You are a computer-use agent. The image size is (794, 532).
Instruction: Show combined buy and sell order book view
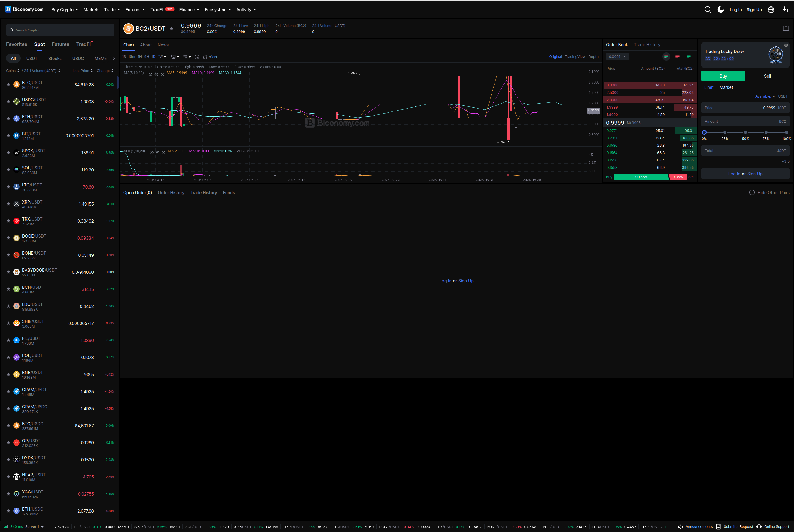(666, 57)
